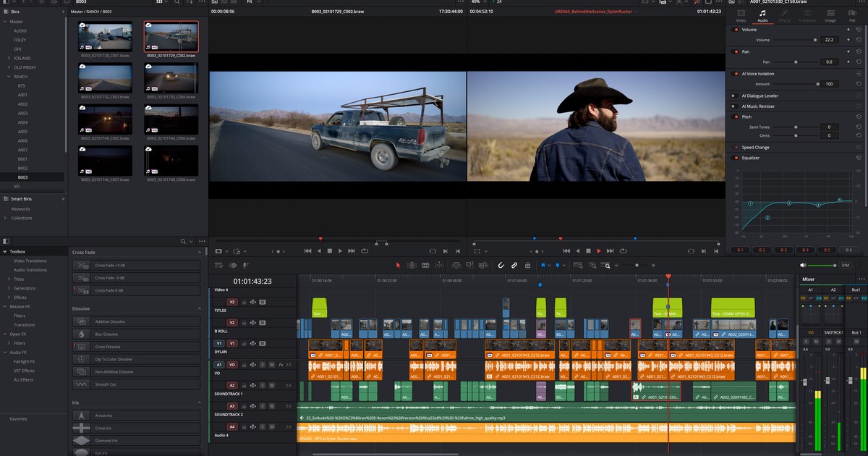Select the timeline Selection mode arrow tool

[399, 266]
